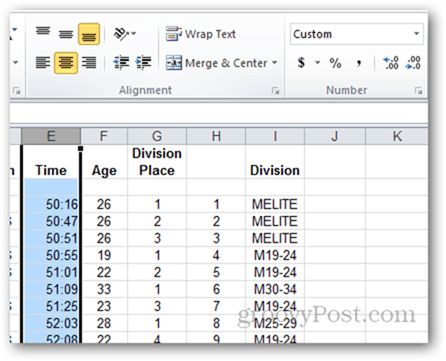Click column H cell showing 8
The width and height of the screenshot is (446, 361).
click(x=216, y=323)
